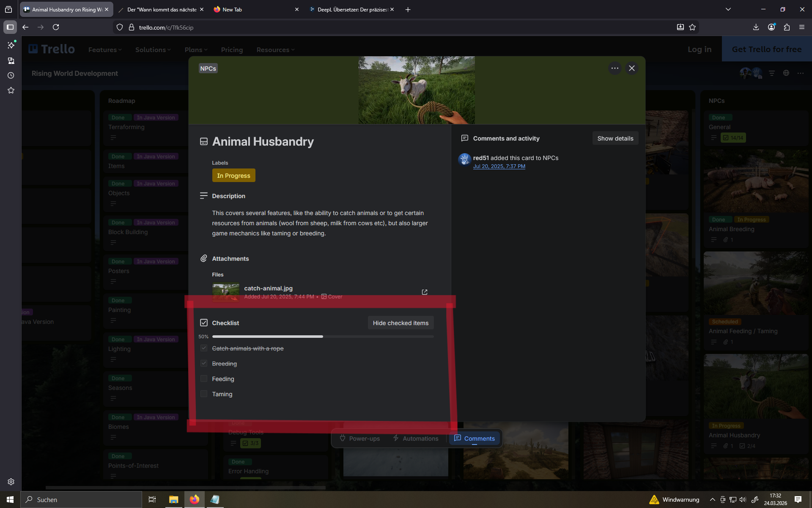Open catch-animal.jpg in new tab icon

click(x=425, y=292)
